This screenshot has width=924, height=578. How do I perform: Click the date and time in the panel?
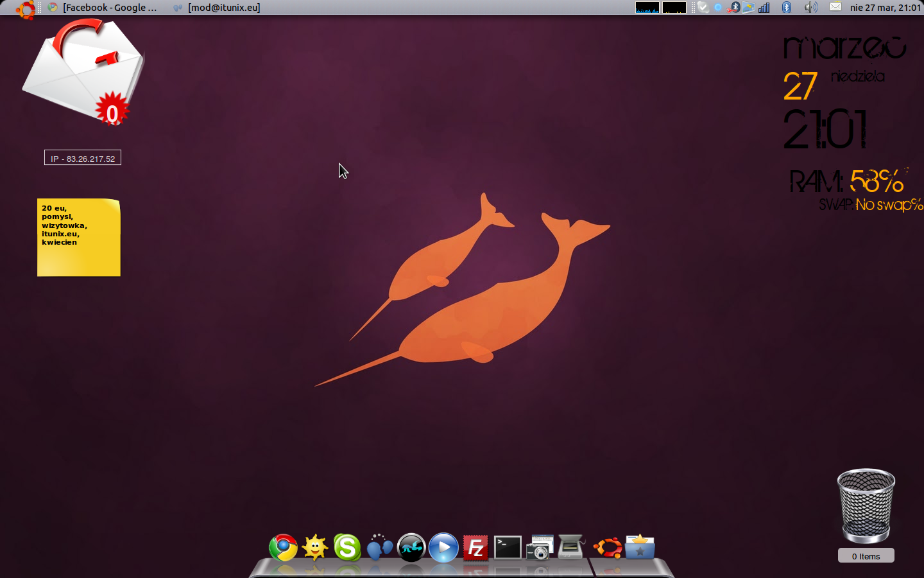pyautogui.click(x=885, y=8)
